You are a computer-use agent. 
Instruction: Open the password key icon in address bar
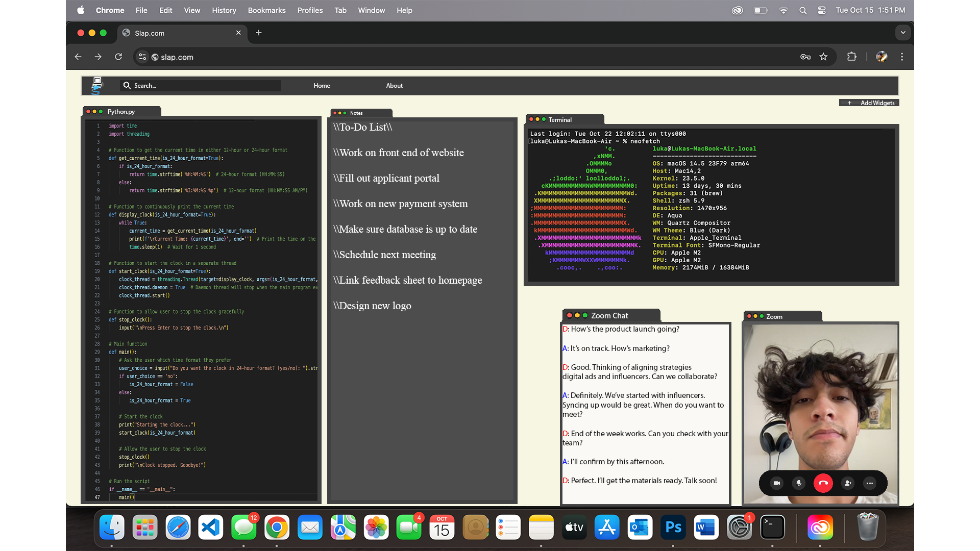[805, 57]
